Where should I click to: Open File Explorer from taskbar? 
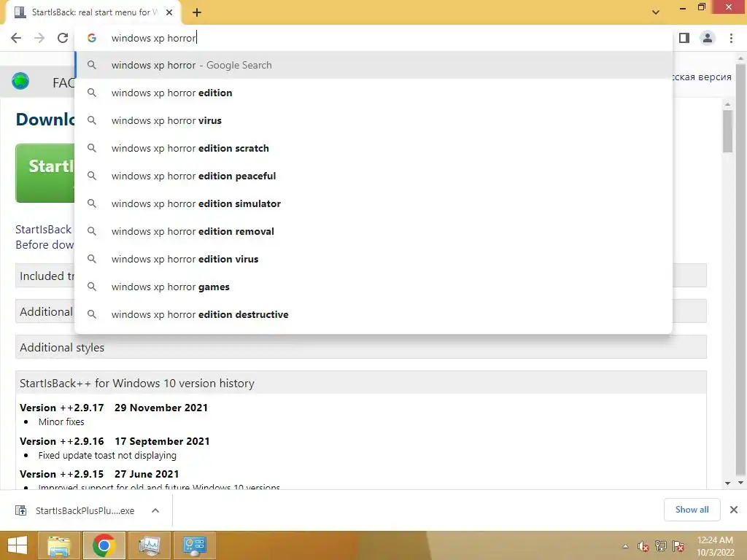coord(59,545)
